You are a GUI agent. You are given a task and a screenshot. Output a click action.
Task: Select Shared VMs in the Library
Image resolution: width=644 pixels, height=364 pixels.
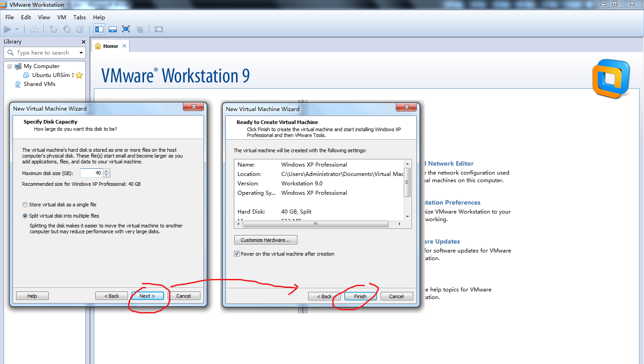(39, 84)
